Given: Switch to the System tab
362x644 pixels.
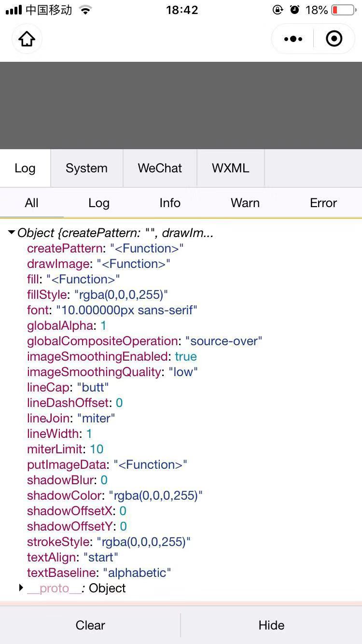Looking at the screenshot, I should (86, 168).
